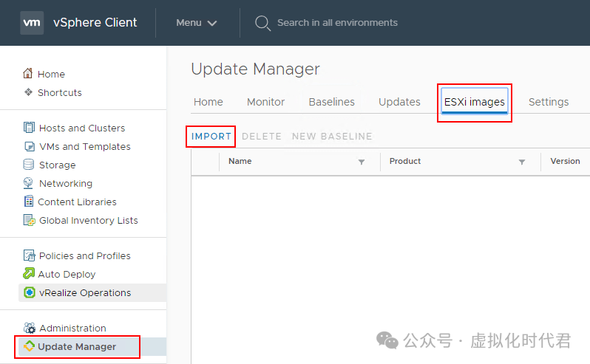
Task: Click the DELETE button
Action: click(x=262, y=137)
